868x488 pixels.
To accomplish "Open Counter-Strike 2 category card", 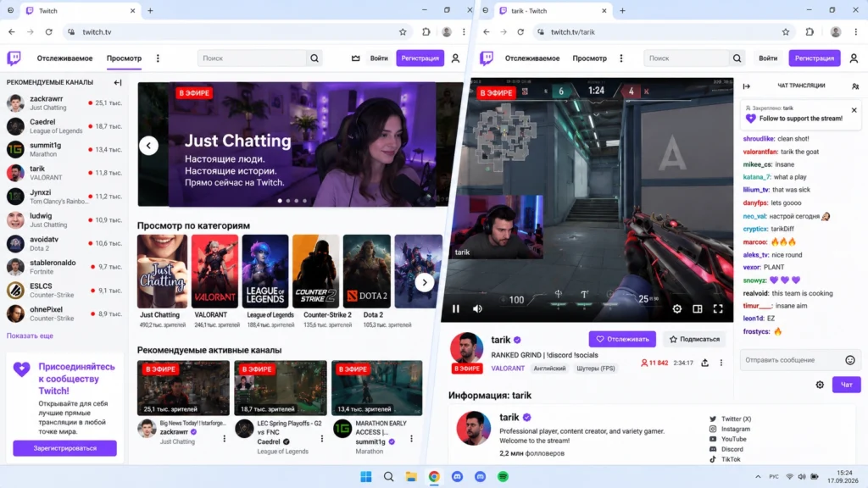I will click(315, 271).
